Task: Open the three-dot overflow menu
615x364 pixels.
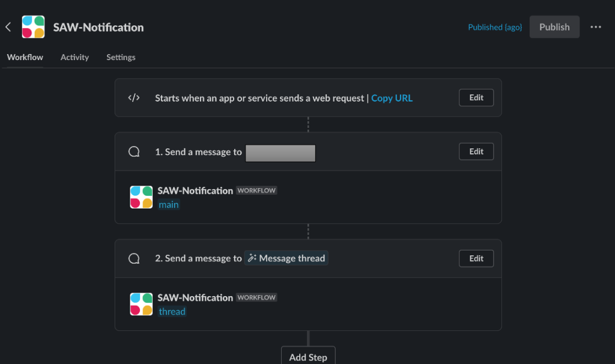Action: coord(596,26)
